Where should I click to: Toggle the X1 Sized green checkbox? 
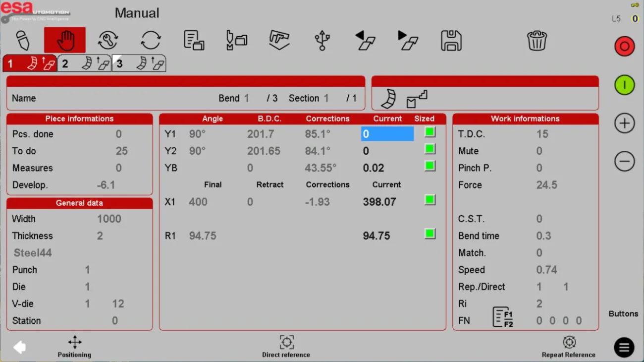(430, 200)
